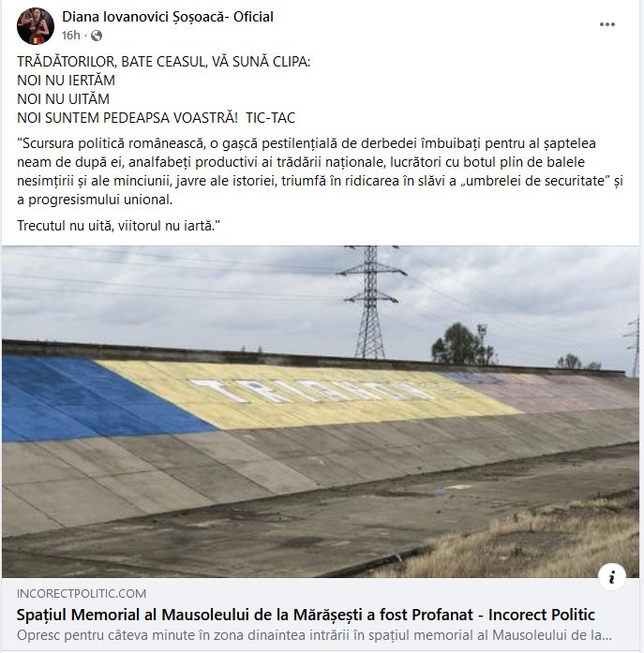The image size is (644, 653).
Task: Click the info icon on link preview
Action: 611,577
